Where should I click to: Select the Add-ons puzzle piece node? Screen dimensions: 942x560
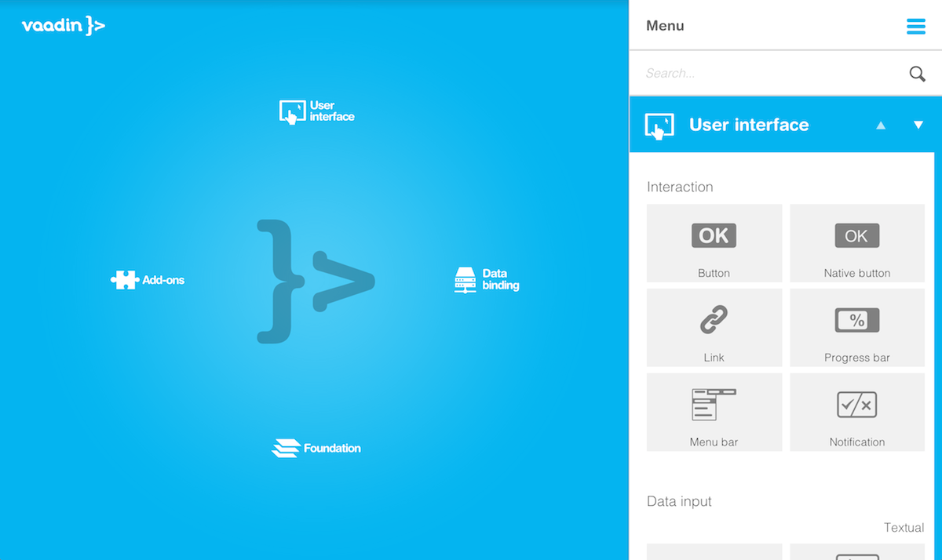point(148,280)
